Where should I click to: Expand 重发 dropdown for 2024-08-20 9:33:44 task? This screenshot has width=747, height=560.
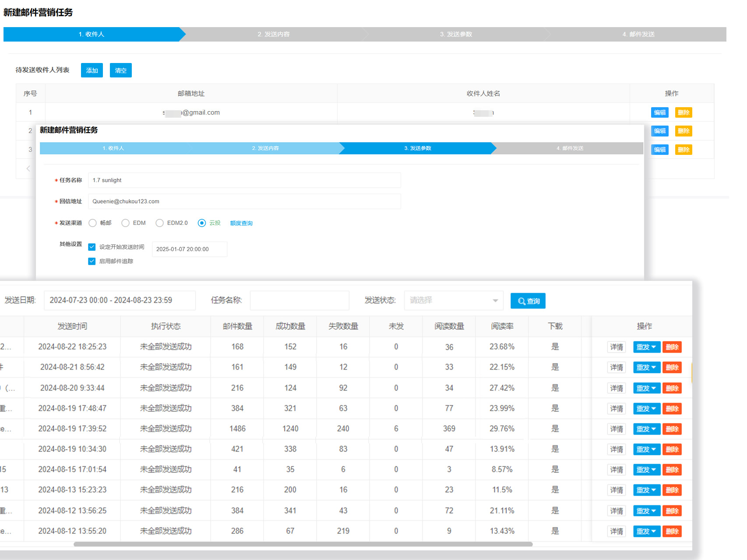[x=646, y=388]
